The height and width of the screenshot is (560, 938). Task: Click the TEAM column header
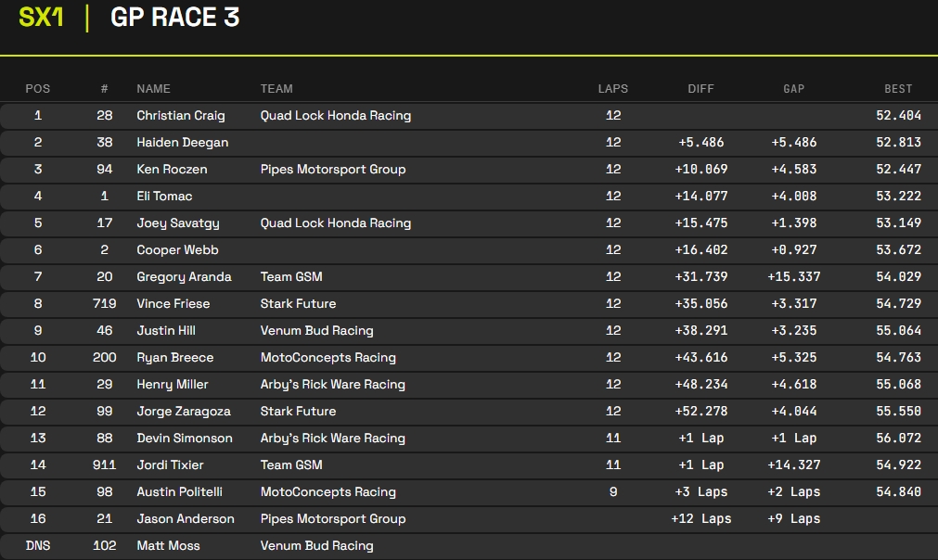coord(276,89)
